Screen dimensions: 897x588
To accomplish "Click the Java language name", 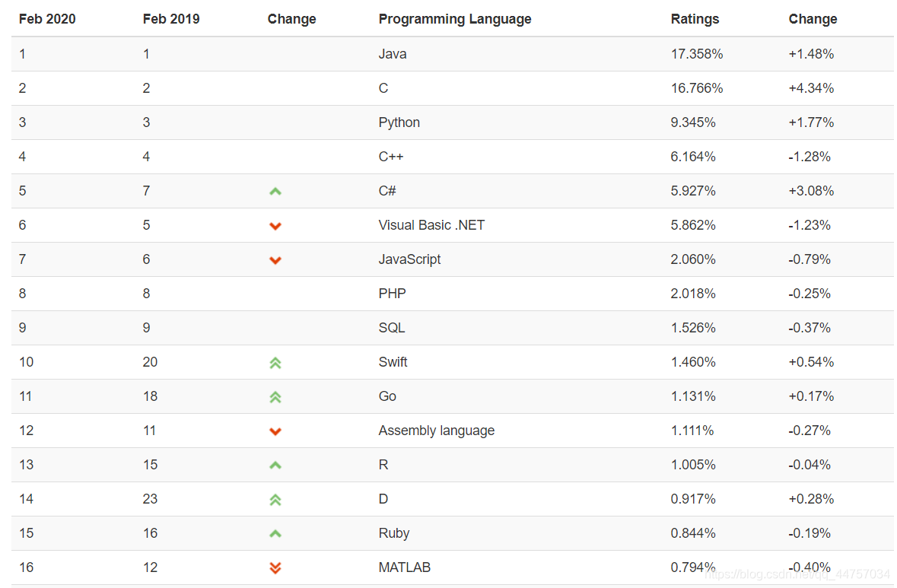I will point(393,54).
